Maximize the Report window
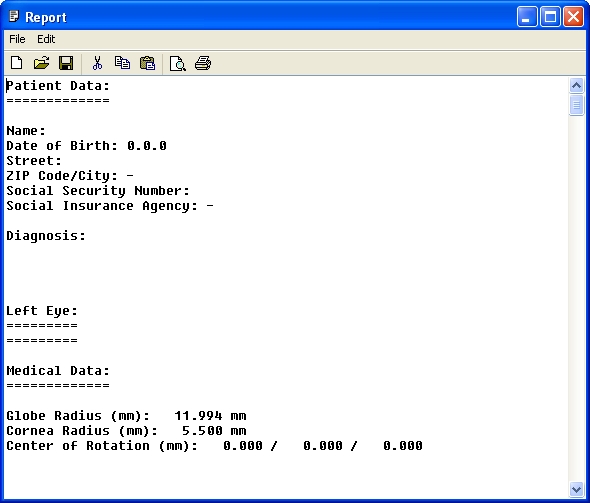This screenshot has height=503, width=590. pyautogui.click(x=550, y=17)
